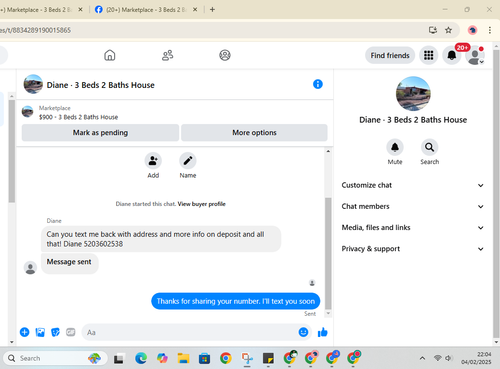Image resolution: width=500 pixels, height=369 pixels.
Task: Search in conversation magnifier icon
Action: [429, 147]
